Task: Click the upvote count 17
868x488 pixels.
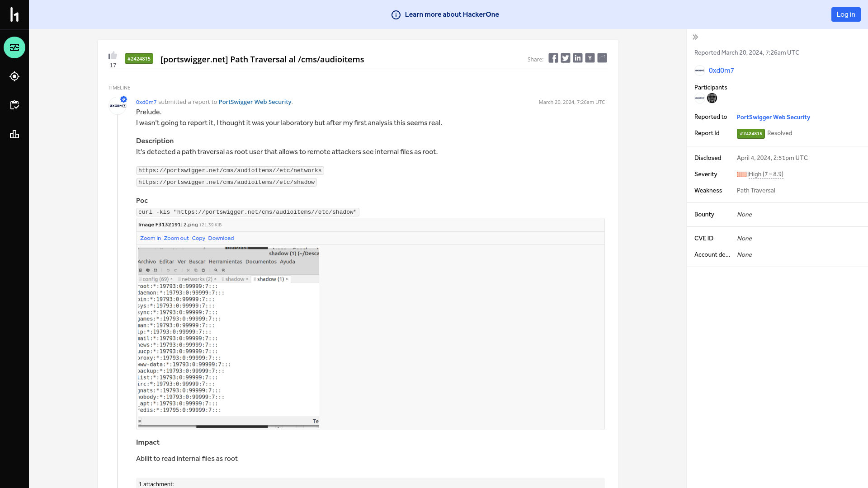Action: pos(113,66)
